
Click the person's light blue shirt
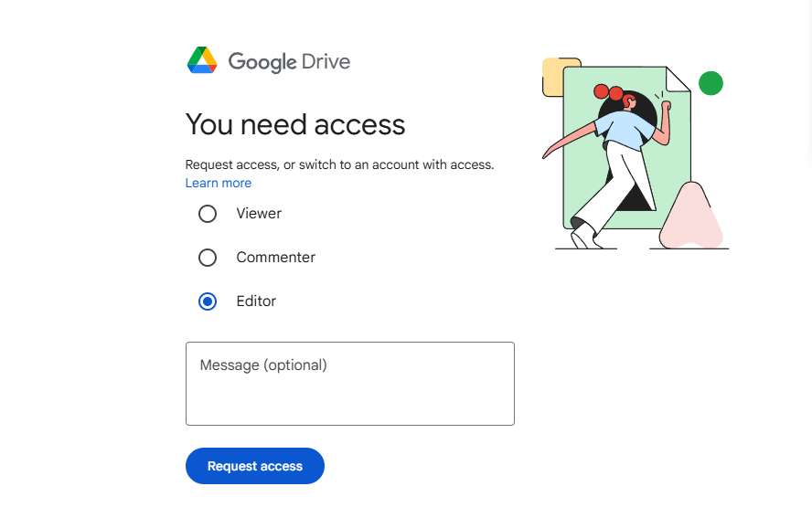pos(625,130)
